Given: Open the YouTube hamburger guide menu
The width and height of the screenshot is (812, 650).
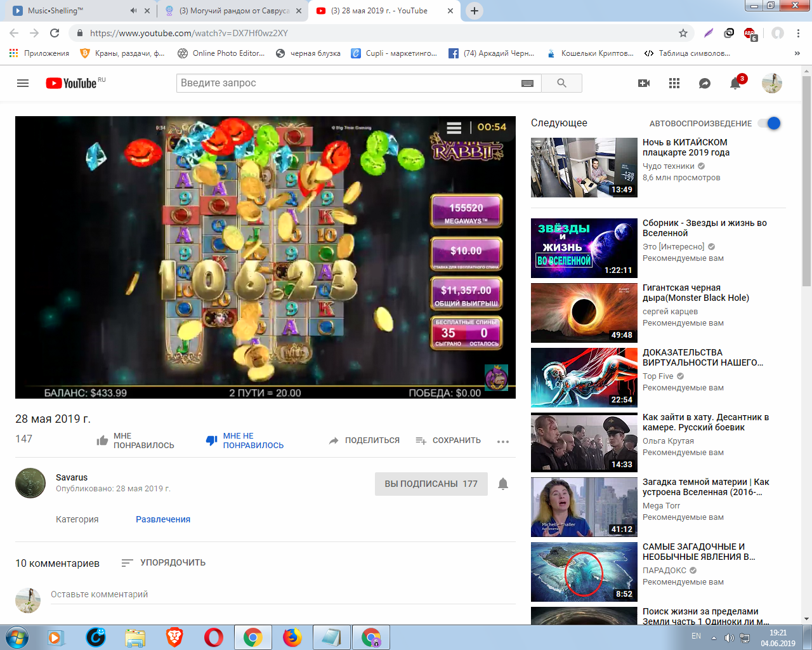Looking at the screenshot, I should coord(23,83).
